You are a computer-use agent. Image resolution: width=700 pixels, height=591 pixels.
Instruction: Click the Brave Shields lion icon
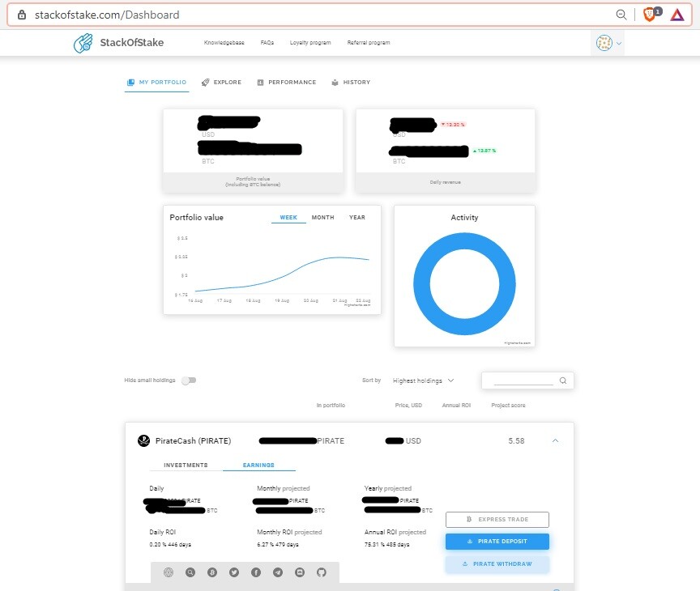point(649,15)
